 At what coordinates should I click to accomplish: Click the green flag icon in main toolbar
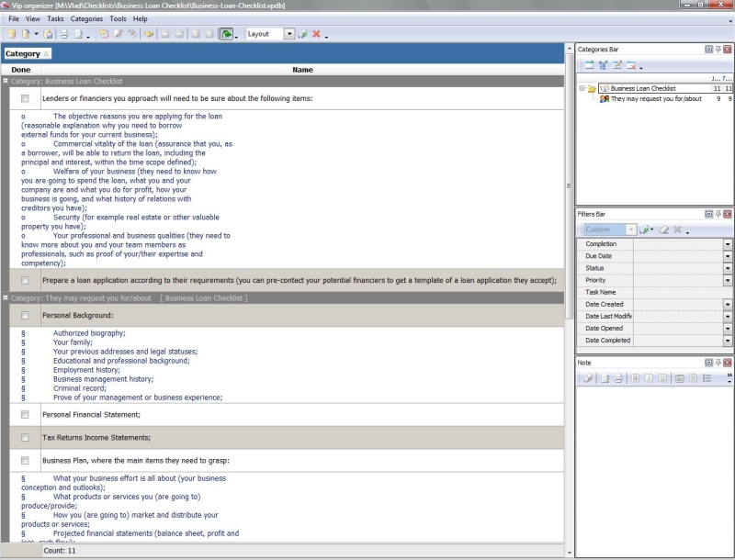point(226,34)
